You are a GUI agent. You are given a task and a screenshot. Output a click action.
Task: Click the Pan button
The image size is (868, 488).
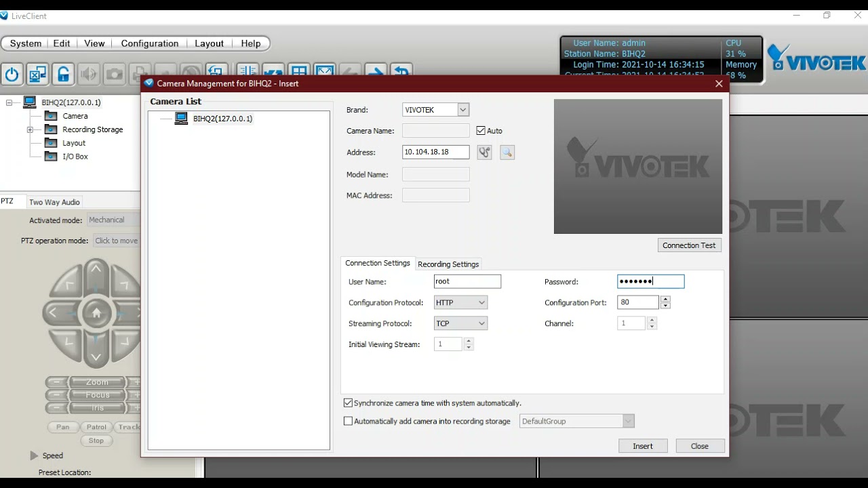click(x=63, y=427)
